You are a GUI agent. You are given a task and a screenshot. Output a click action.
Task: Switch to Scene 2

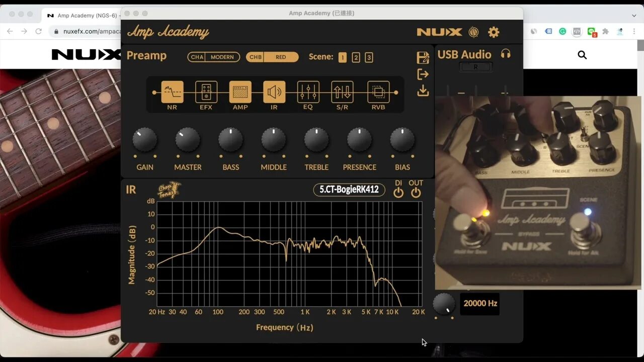pos(356,57)
